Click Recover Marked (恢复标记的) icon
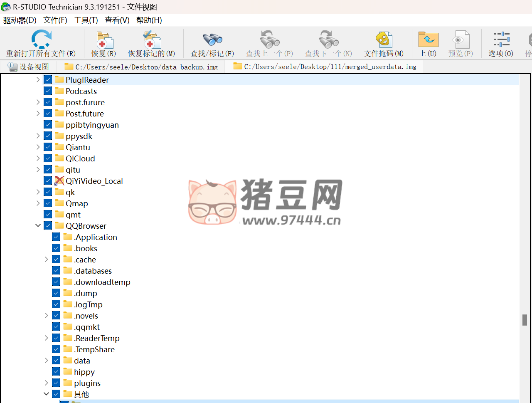532x403 pixels. 151,40
